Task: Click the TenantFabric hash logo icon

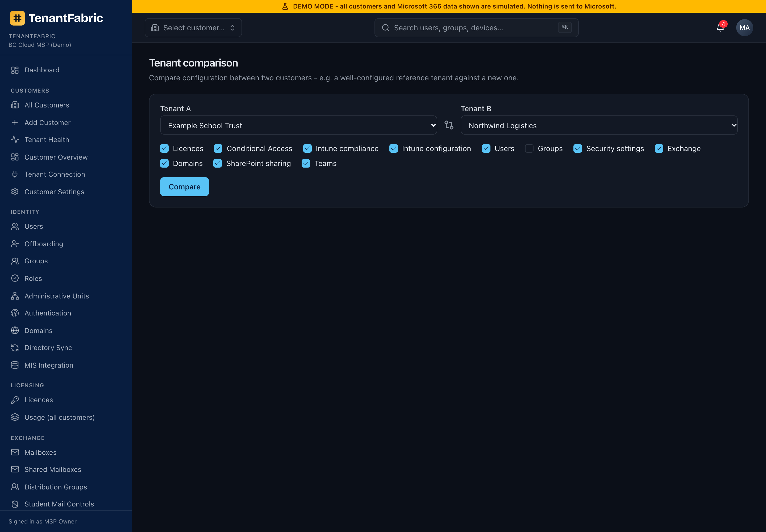Action: pyautogui.click(x=17, y=18)
